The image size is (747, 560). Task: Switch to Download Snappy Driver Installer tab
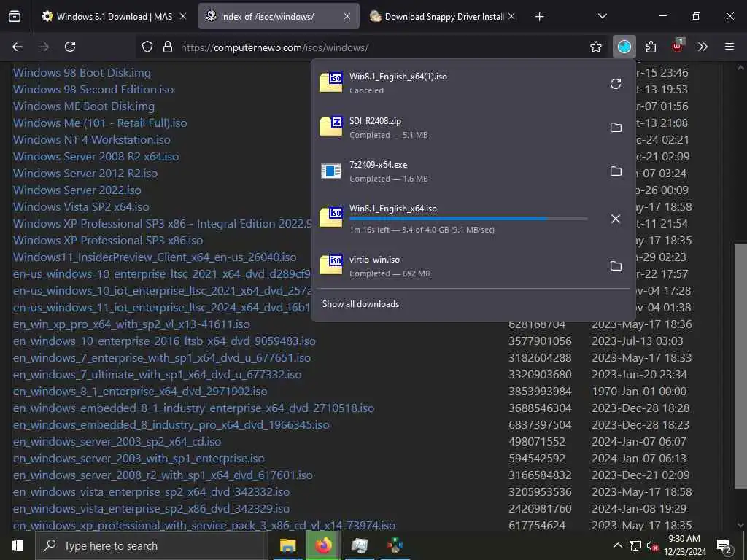coord(444,17)
